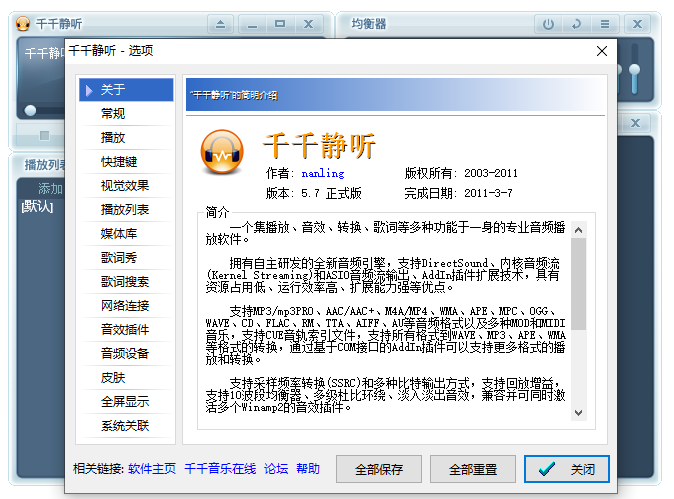This screenshot has height=499, width=674.
Task: Click the author link nanling
Action: point(322,173)
